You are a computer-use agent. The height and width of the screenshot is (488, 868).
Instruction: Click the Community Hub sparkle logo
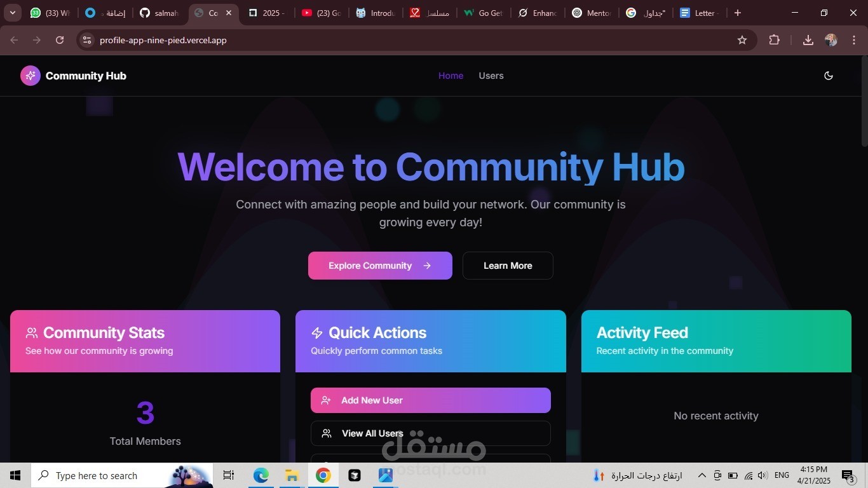(30, 76)
